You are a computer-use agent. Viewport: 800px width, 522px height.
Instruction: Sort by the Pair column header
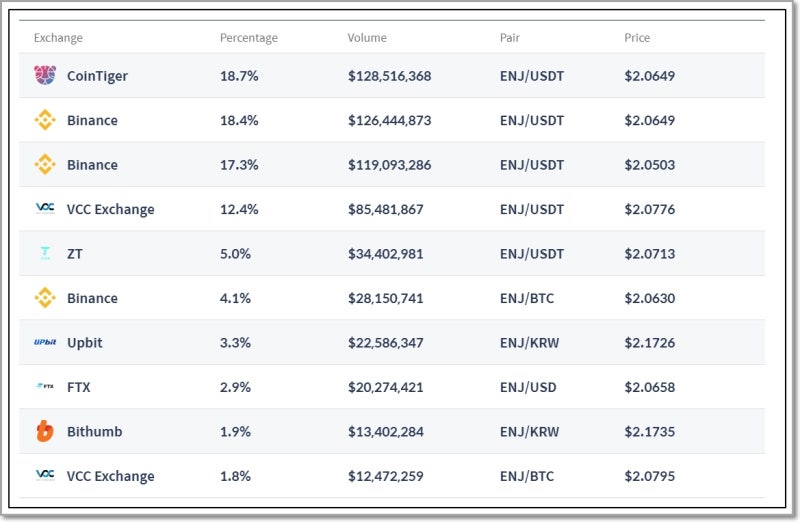coord(510,38)
